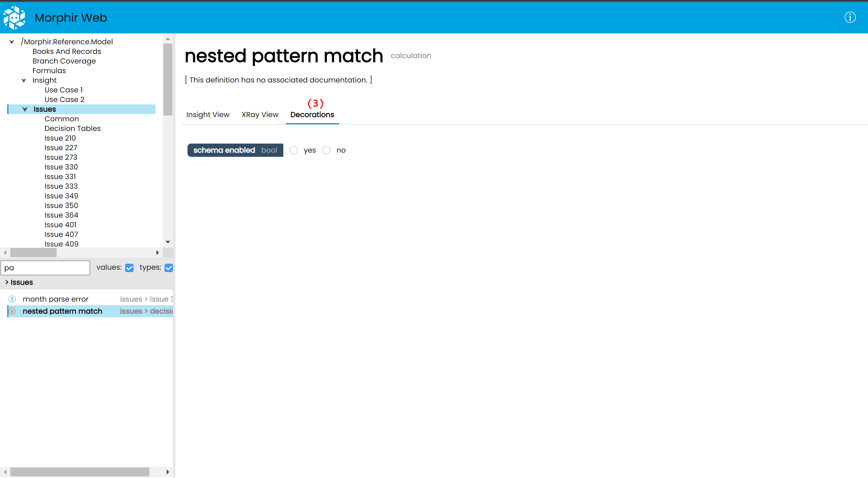Switch to the XRay View tab
The image size is (868, 478).
(260, 115)
